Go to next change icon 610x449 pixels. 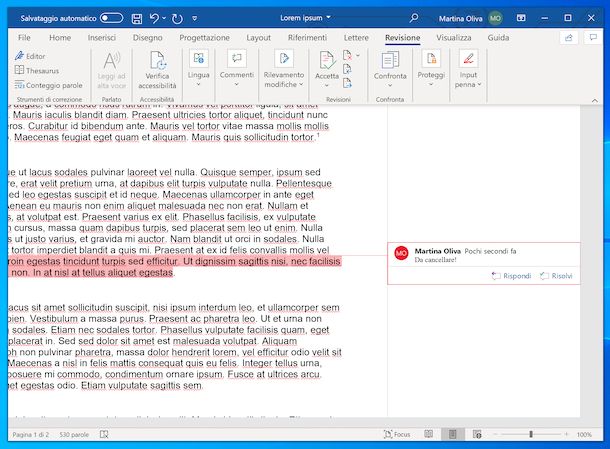pos(347,83)
